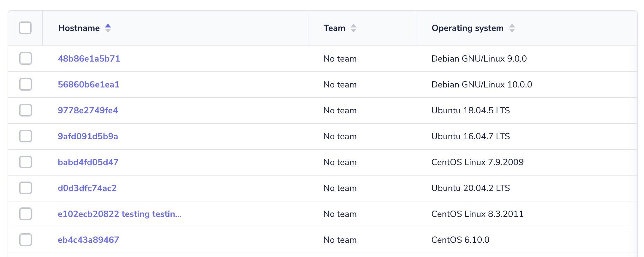Open the truncated e102ecb20822 testing host
This screenshot has width=644, height=257.
(120, 214)
